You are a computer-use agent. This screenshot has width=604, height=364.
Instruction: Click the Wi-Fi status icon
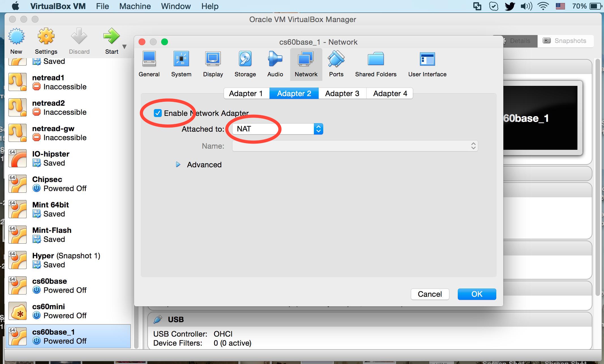[x=543, y=6]
